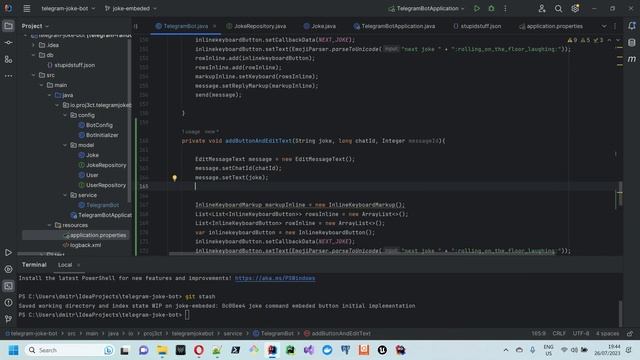This screenshot has height=360, width=640.
Task: Open Search Everywhere magnifier
Action: pos(558,9)
